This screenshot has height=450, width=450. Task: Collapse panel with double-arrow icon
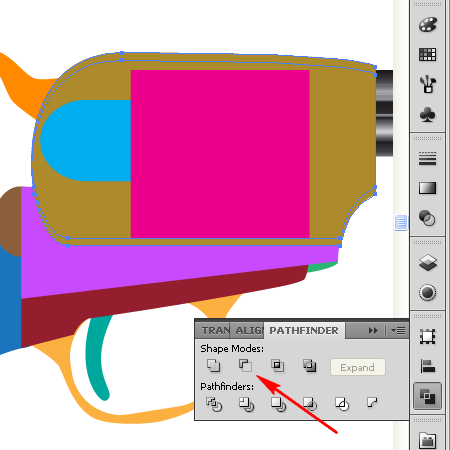pos(373,331)
